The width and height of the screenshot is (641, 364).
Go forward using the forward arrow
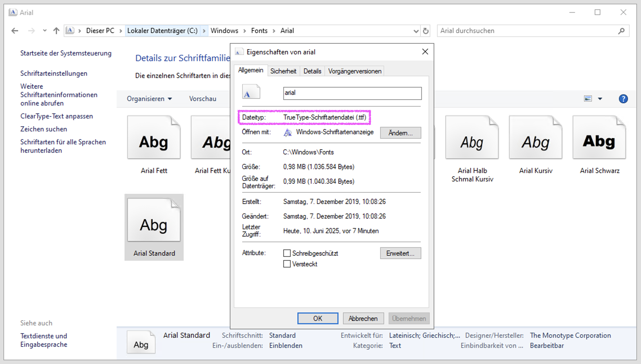pyautogui.click(x=31, y=31)
